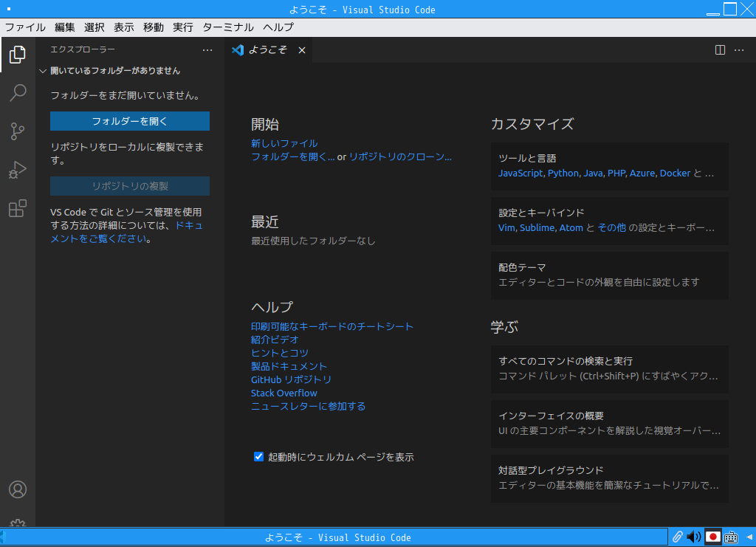Click the Sublime keybindings link

pos(537,227)
